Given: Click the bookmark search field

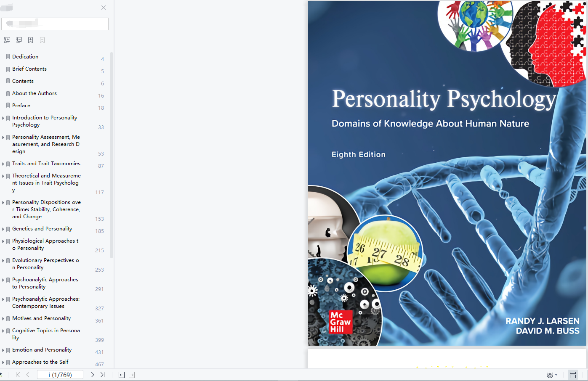Looking at the screenshot, I should [55, 24].
